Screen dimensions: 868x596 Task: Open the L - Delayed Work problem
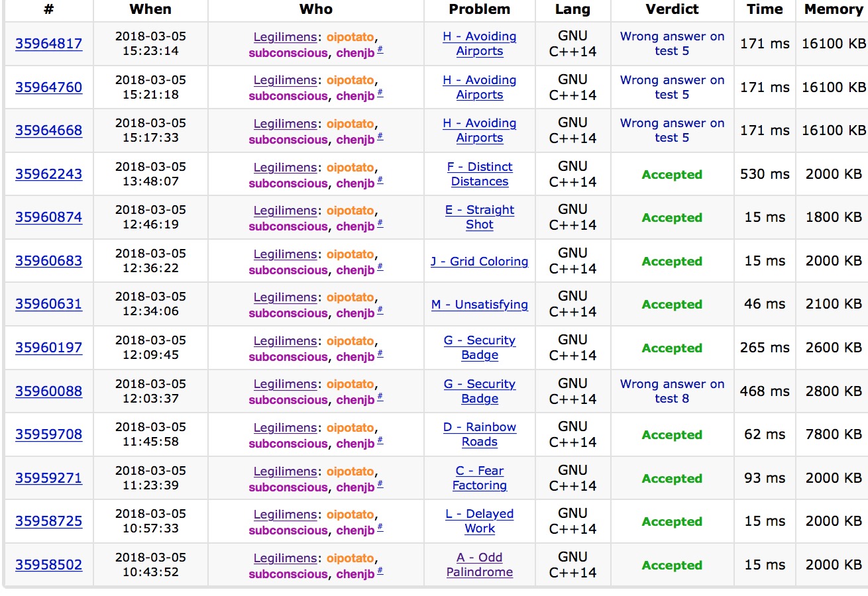pos(479,521)
